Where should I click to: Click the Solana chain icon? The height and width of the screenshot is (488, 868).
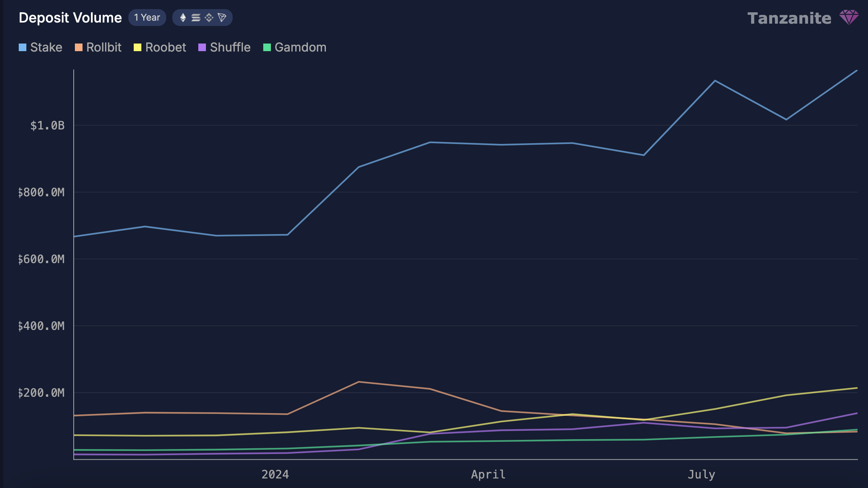[x=196, y=18]
